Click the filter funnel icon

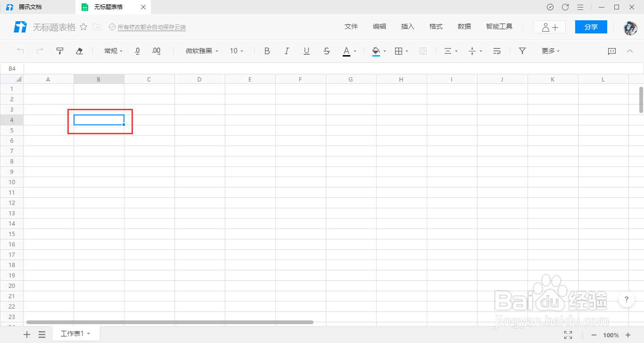522,51
